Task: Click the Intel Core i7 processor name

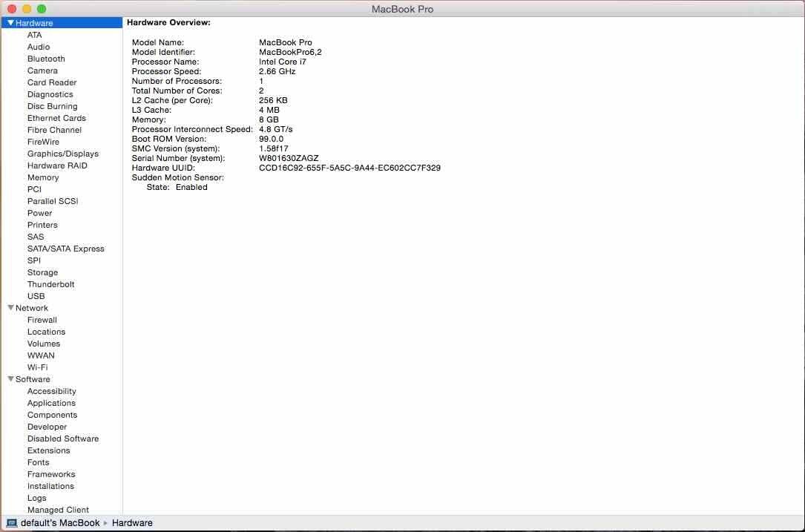Action: point(283,62)
